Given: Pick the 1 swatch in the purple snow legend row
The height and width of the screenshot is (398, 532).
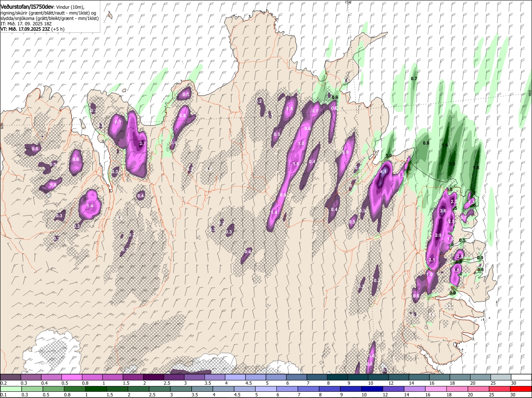Looking at the screenshot, I should pyautogui.click(x=112, y=377).
